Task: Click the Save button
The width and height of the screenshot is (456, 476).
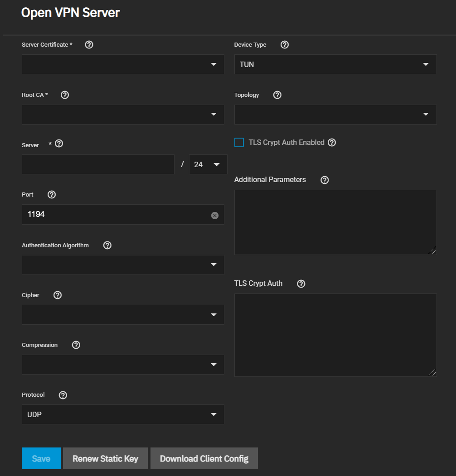Action: tap(41, 458)
